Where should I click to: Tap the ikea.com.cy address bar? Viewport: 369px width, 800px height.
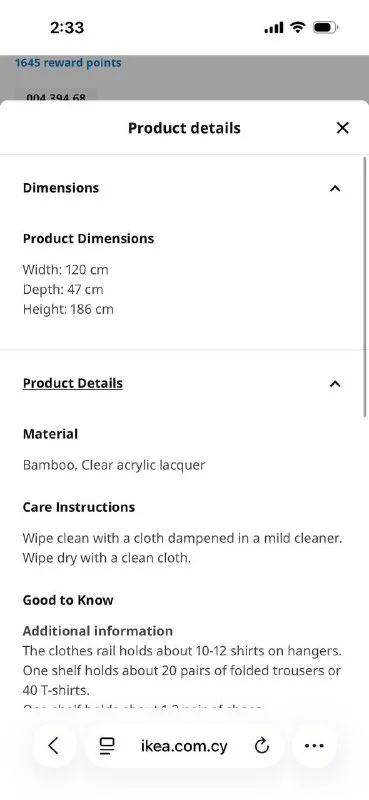coord(184,746)
